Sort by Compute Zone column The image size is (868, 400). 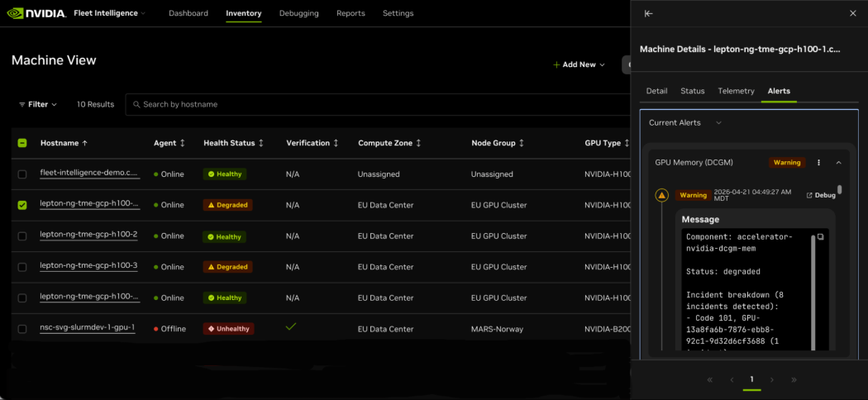pos(389,143)
